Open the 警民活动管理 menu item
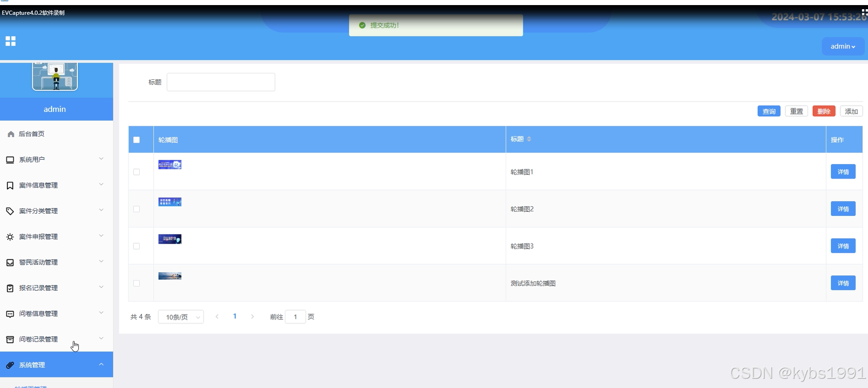This screenshot has width=868, height=388. [x=56, y=263]
